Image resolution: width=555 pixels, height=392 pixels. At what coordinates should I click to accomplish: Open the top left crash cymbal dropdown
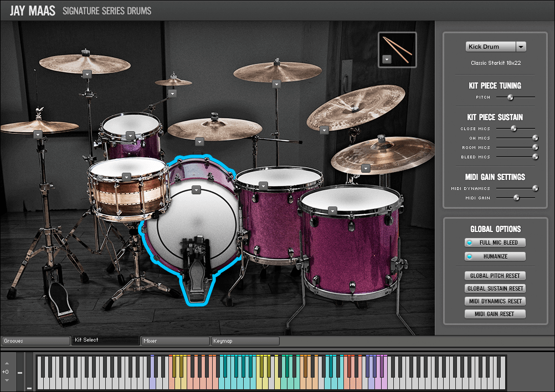(86, 74)
